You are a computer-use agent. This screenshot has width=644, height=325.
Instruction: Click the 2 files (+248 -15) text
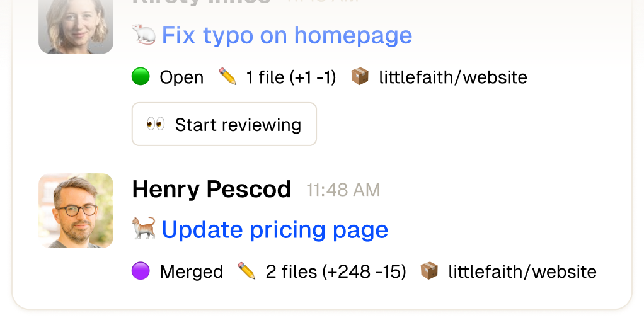coord(336,272)
